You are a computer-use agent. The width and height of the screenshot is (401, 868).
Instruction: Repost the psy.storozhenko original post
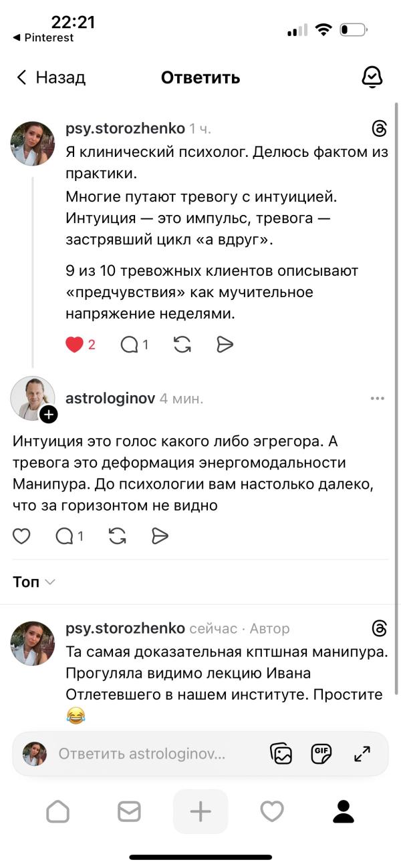[x=182, y=345]
